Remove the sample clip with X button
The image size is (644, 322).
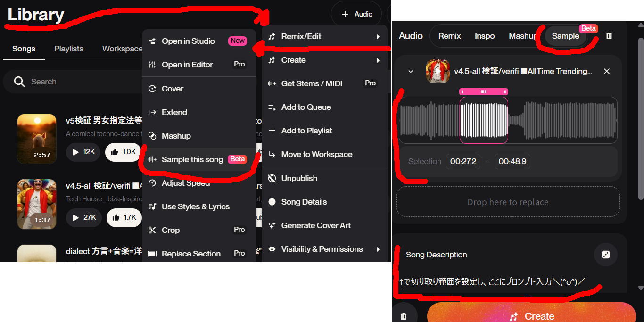coord(607,71)
